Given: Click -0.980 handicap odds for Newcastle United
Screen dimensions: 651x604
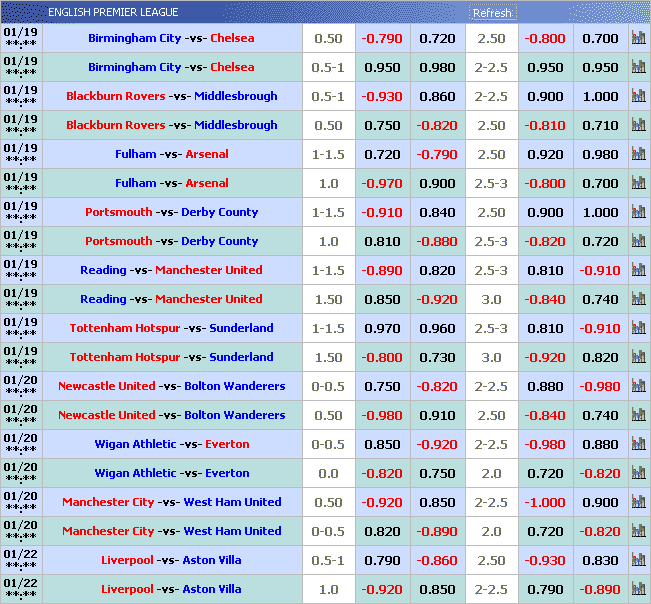Looking at the screenshot, I should 381,416.
